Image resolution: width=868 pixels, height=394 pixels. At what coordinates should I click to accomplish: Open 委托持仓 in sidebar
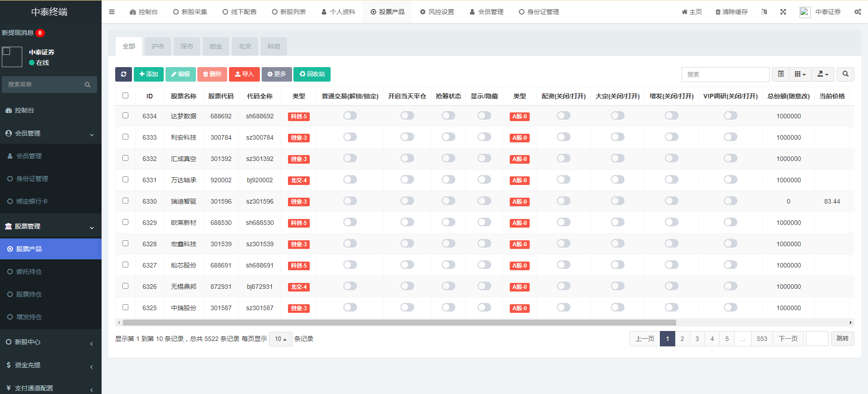(x=51, y=272)
